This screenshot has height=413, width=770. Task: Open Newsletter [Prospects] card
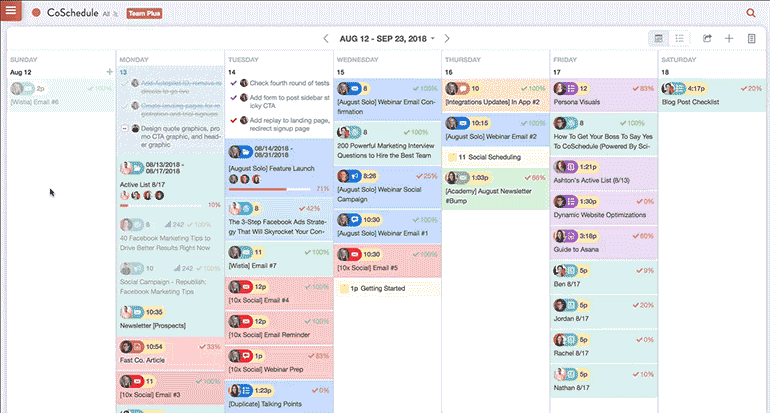[x=170, y=318]
